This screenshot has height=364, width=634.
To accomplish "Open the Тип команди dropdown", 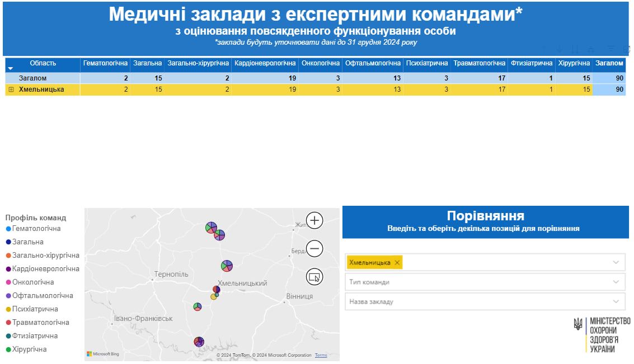I will [x=485, y=282].
